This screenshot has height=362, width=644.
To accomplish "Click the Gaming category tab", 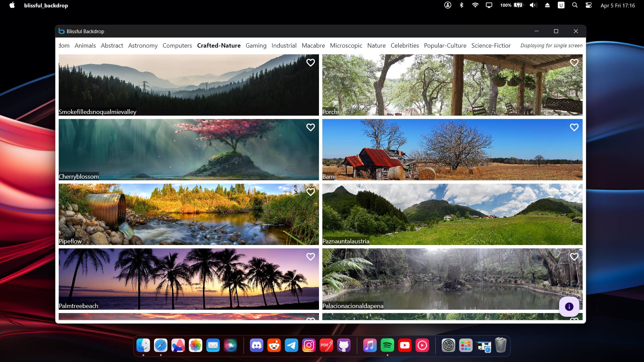I will (256, 46).
